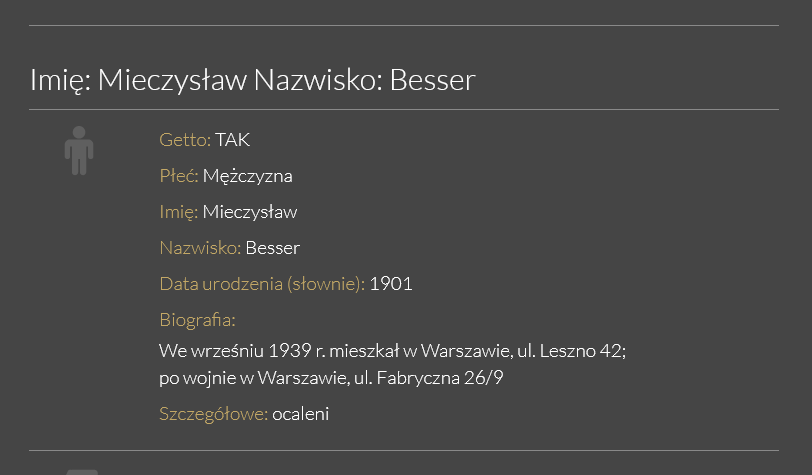Select the surname value "Besser" in details
The height and width of the screenshot is (475, 812).
click(273, 248)
